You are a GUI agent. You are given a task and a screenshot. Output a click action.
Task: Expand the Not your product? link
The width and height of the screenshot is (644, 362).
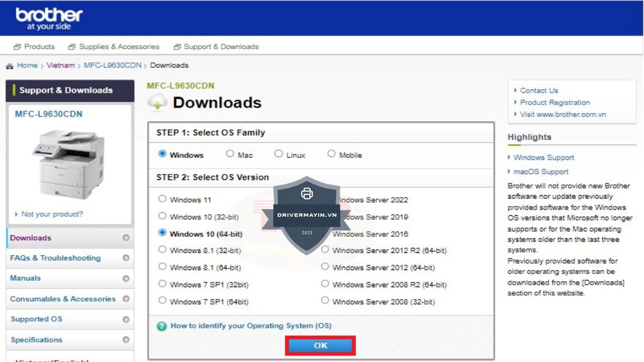coord(52,214)
